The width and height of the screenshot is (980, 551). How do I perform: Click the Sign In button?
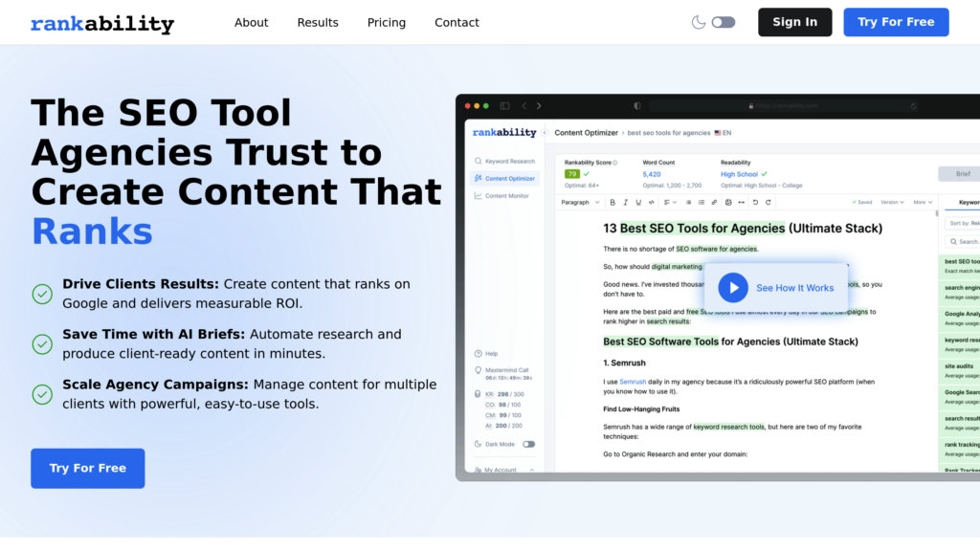coord(794,22)
